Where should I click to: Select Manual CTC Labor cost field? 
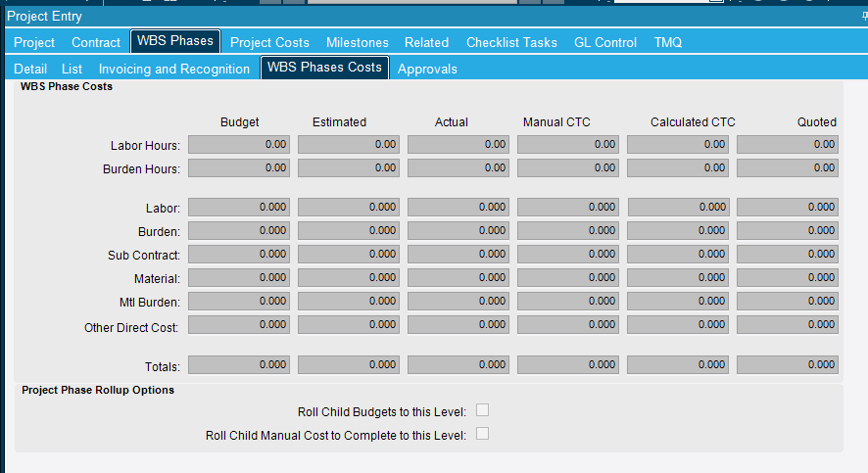click(x=568, y=207)
